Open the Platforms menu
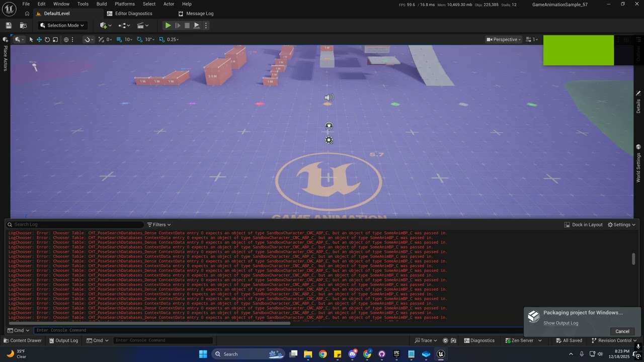The image size is (644, 362). [125, 4]
